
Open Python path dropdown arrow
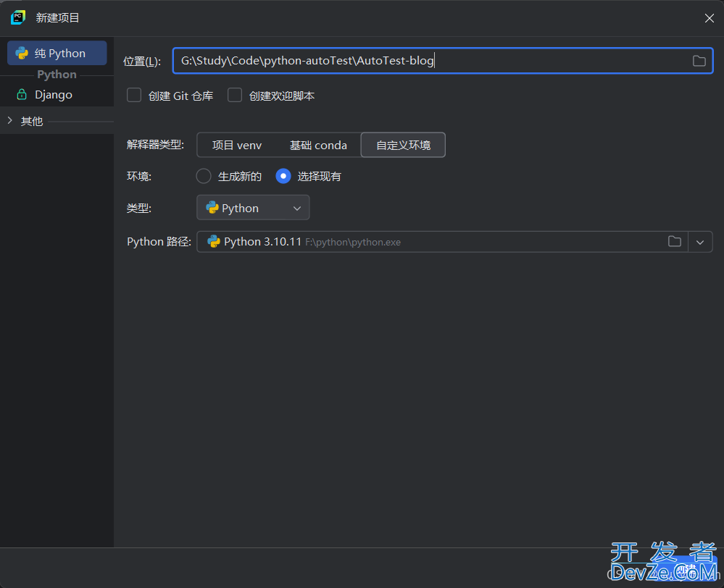(700, 242)
